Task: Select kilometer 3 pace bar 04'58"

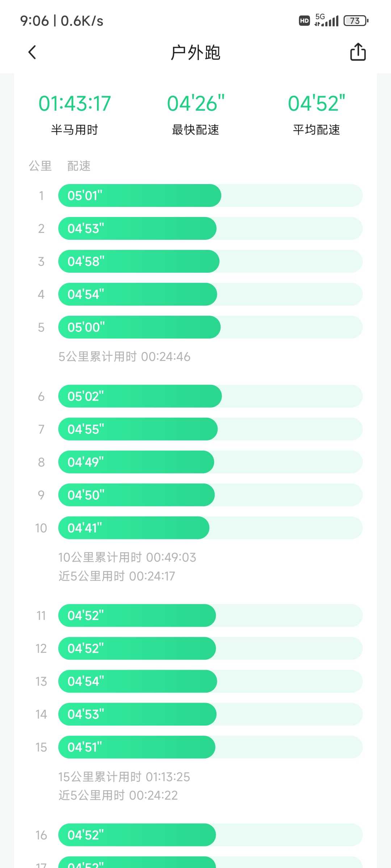Action: (210, 261)
